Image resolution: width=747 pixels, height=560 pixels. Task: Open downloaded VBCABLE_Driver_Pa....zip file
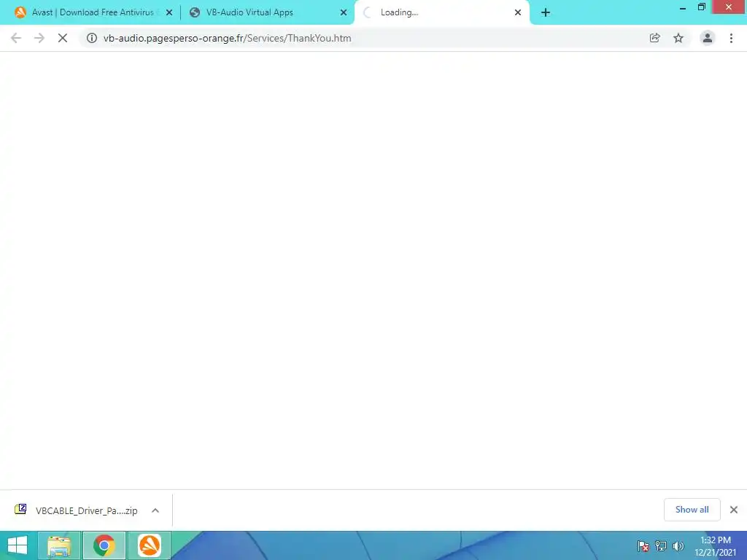click(76, 510)
